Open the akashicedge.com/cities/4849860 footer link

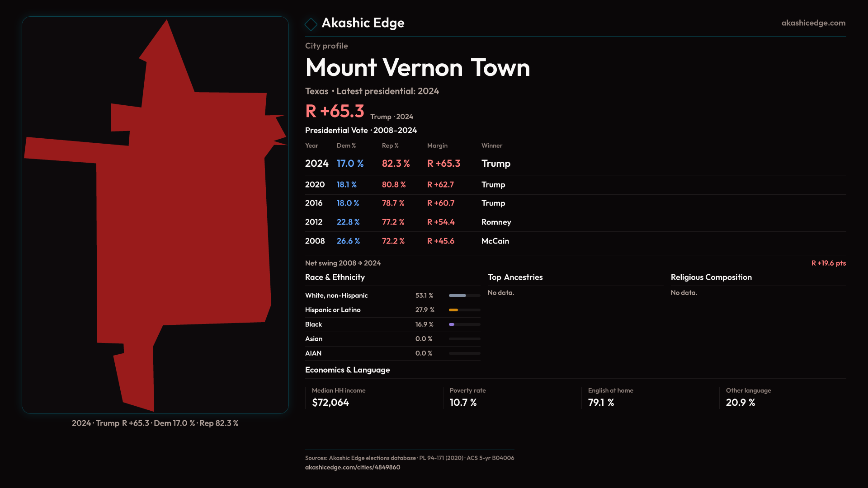[x=352, y=467]
